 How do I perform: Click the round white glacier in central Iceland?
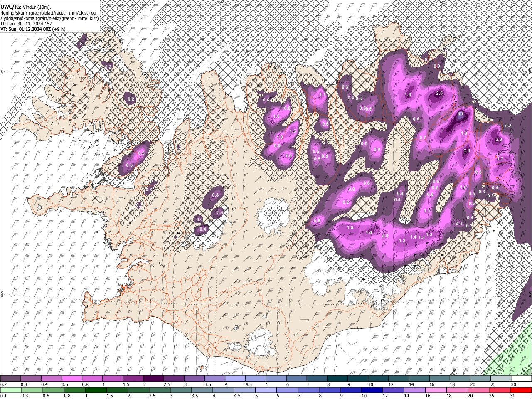pyautogui.click(x=273, y=213)
